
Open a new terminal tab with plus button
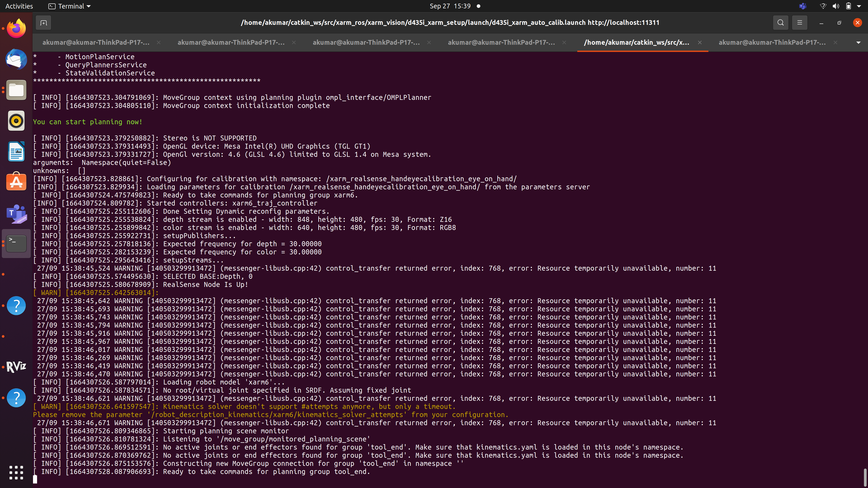click(x=43, y=23)
